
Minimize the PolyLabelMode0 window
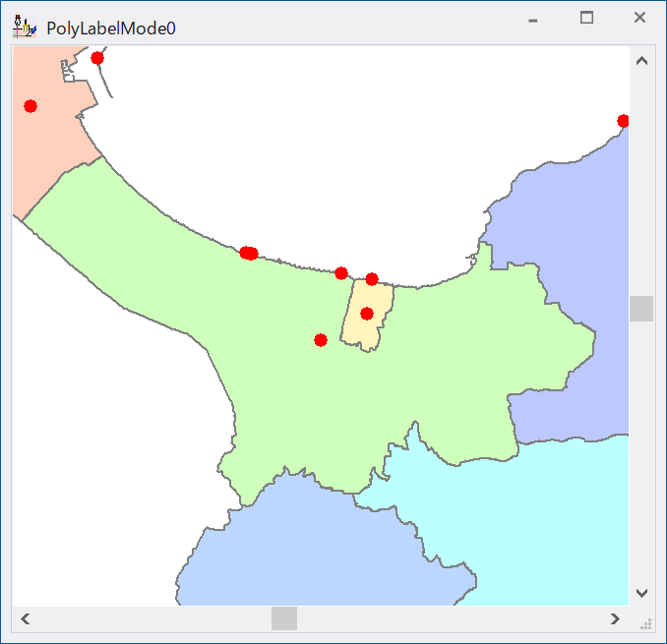pos(533,20)
